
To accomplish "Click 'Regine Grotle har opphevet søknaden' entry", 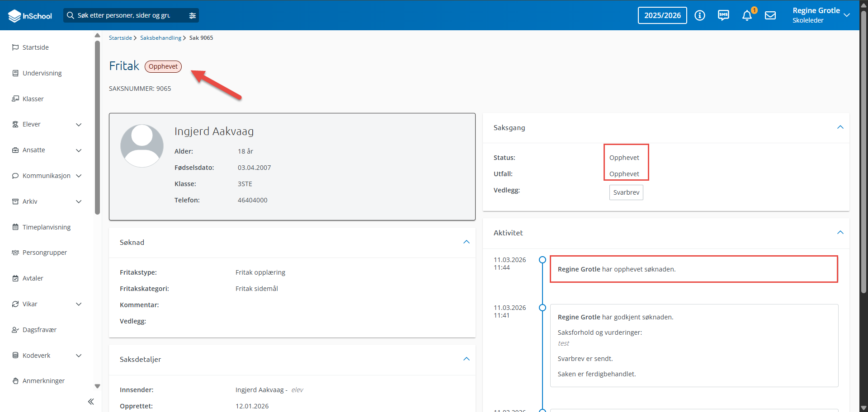I will (x=694, y=269).
